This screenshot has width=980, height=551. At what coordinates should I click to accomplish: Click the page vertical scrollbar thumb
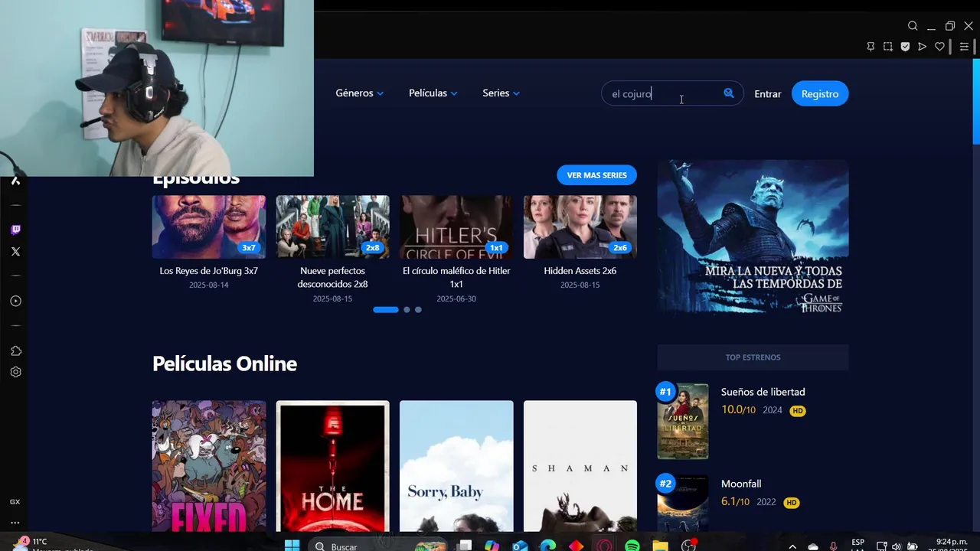coord(975,101)
